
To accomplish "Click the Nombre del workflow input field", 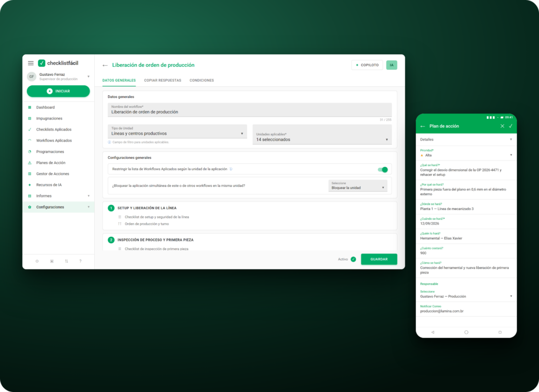I will point(249,110).
